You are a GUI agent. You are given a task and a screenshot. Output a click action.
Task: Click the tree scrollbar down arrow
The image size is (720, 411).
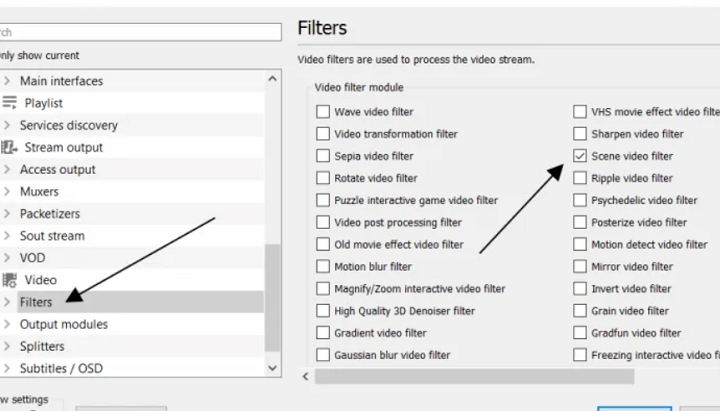272,368
